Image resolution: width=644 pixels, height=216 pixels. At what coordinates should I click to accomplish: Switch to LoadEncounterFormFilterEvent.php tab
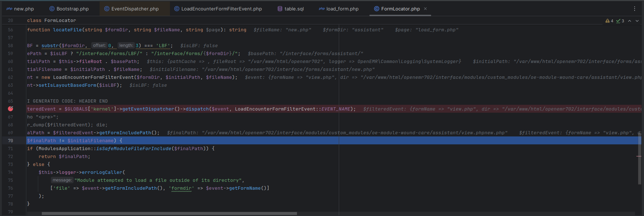tap(218, 9)
